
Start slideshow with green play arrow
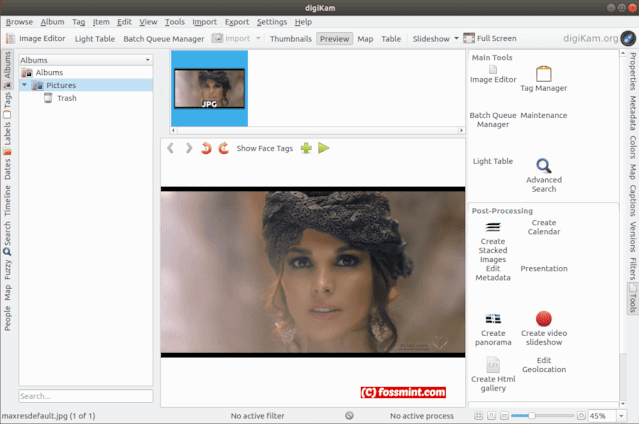pyautogui.click(x=324, y=148)
